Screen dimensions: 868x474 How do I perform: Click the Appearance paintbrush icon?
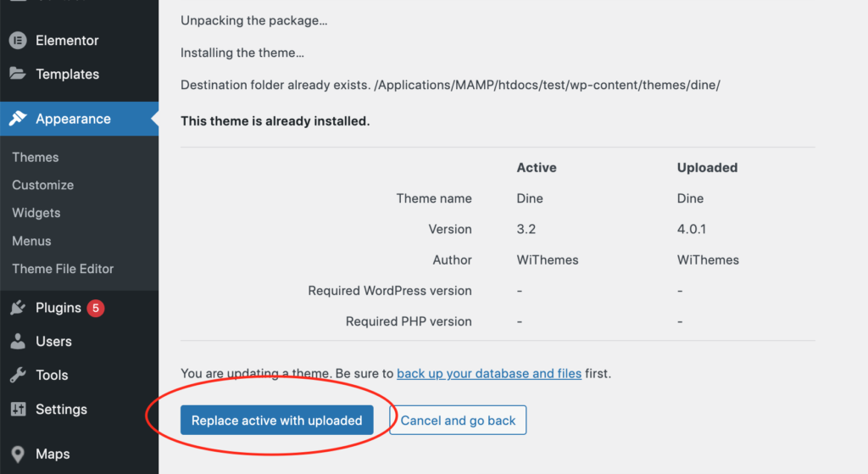(18, 118)
